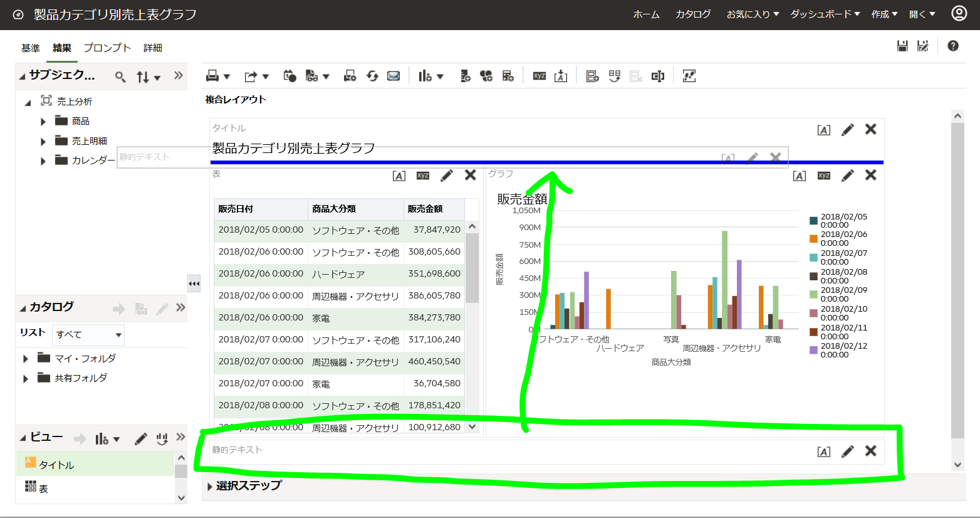This screenshot has height=518, width=980.
Task: Remove the Graph view from layout
Action: pos(871,175)
